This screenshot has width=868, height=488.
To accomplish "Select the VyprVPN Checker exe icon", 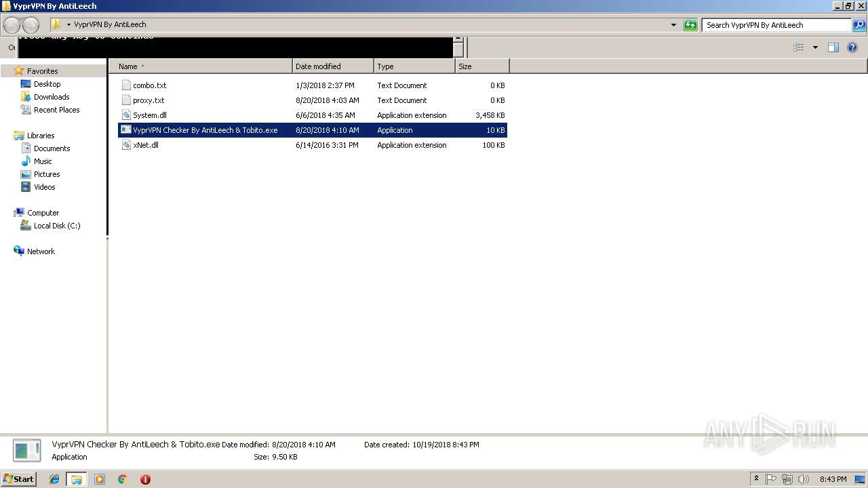I will coord(125,130).
